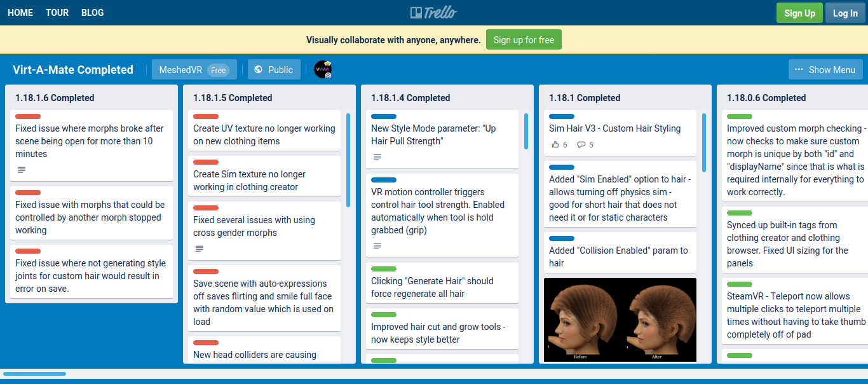
Task: Open the board member avatar
Action: point(323,70)
